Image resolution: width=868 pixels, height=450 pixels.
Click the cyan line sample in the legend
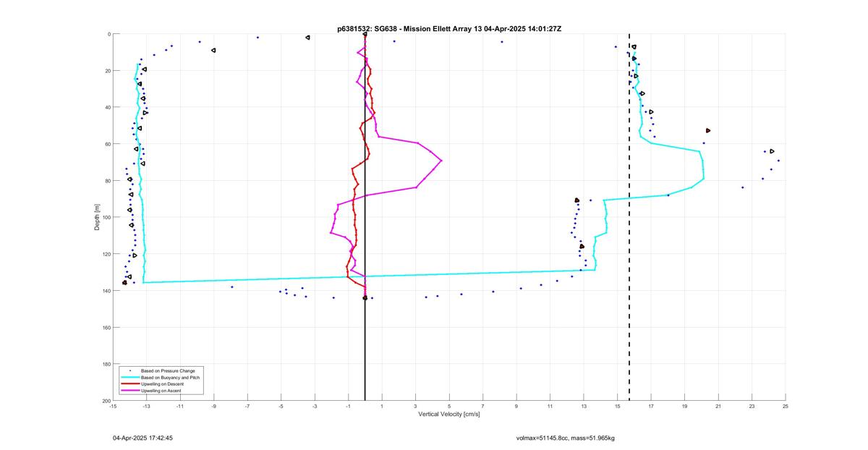130,377
